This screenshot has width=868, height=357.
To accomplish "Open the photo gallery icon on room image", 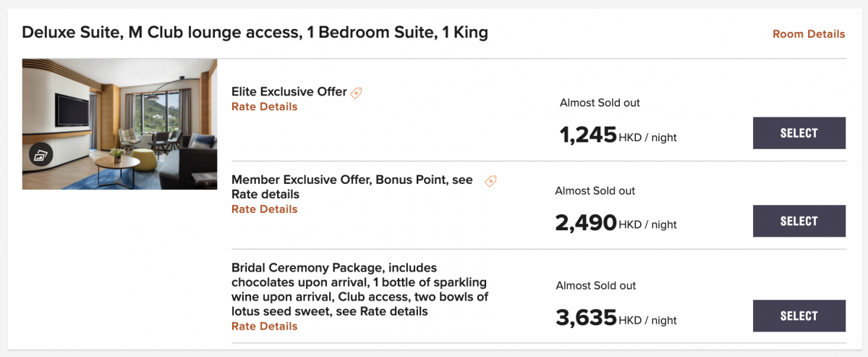I will point(41,154).
